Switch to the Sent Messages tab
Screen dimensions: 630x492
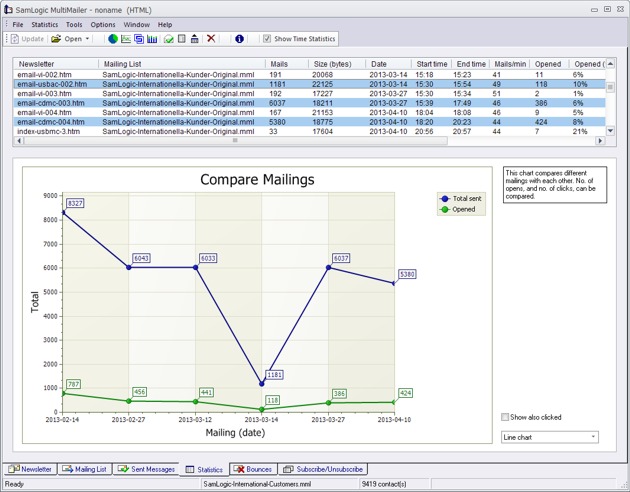146,469
